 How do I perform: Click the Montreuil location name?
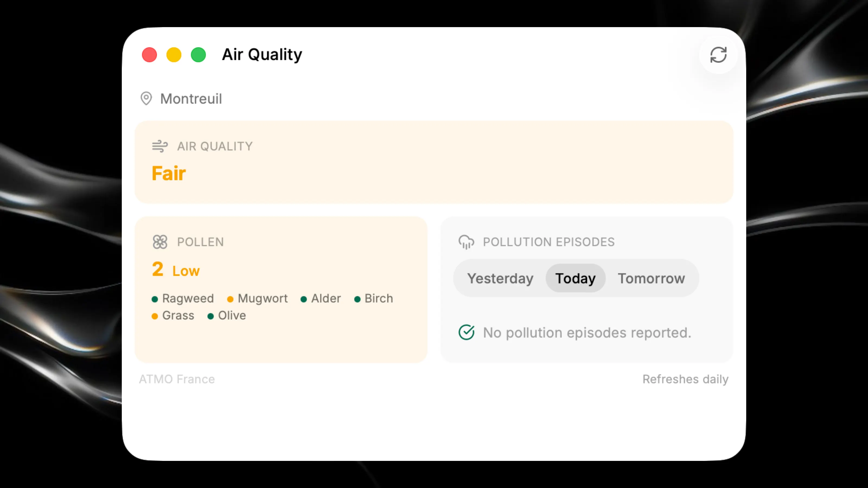(x=191, y=99)
